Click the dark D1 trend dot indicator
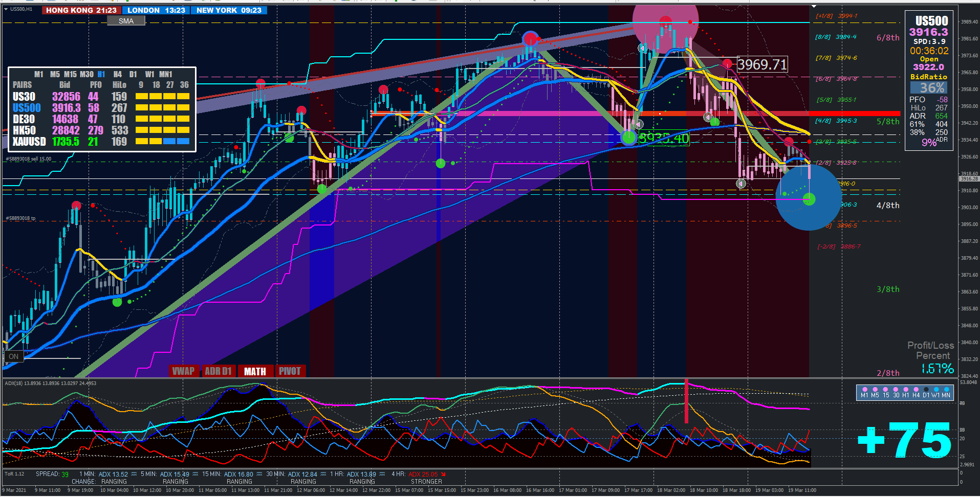 pos(926,390)
